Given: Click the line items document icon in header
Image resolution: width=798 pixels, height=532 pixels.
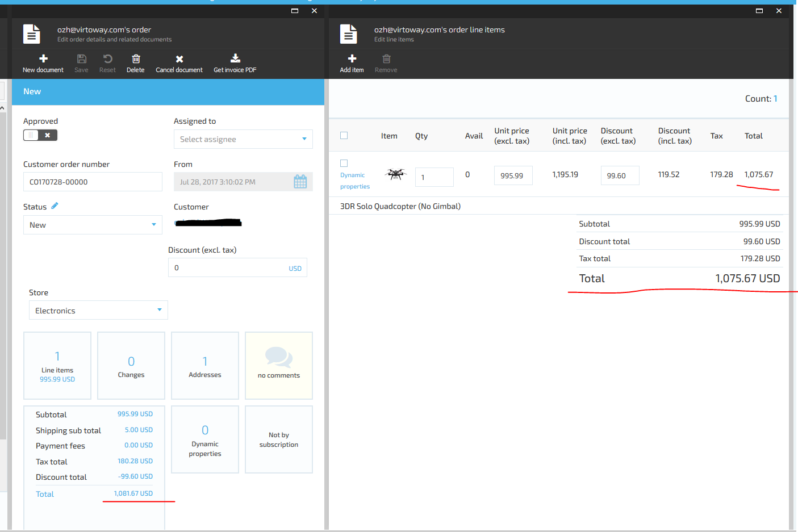Looking at the screenshot, I should point(349,34).
